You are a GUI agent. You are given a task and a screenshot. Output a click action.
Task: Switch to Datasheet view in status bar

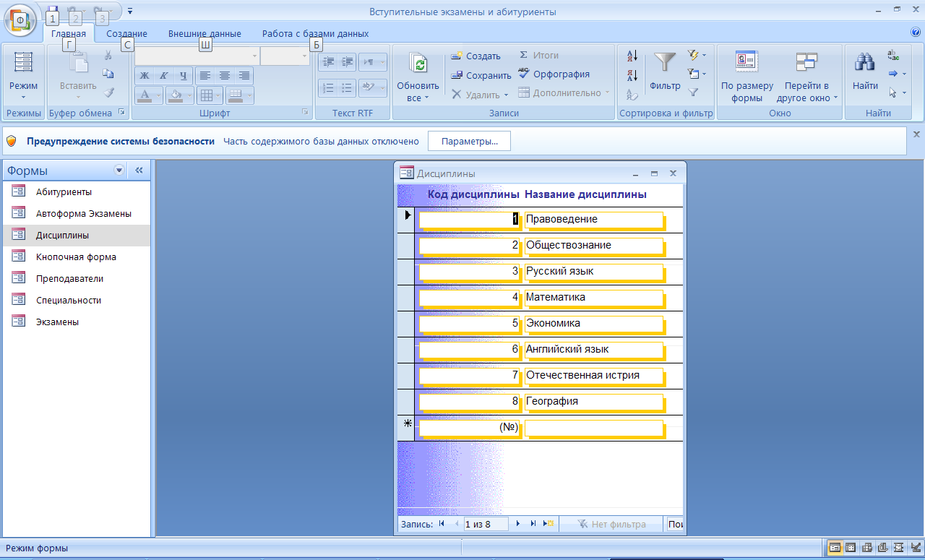tap(851, 548)
